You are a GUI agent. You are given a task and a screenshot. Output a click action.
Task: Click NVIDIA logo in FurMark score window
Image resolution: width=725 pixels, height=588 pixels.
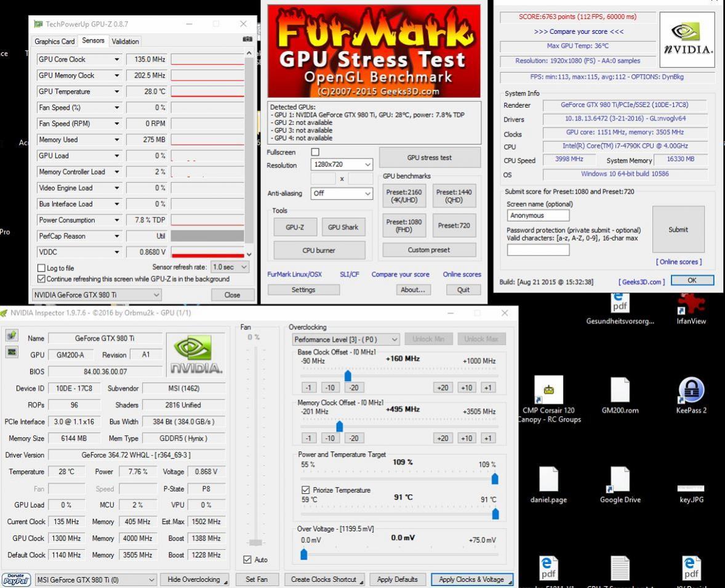[x=687, y=40]
